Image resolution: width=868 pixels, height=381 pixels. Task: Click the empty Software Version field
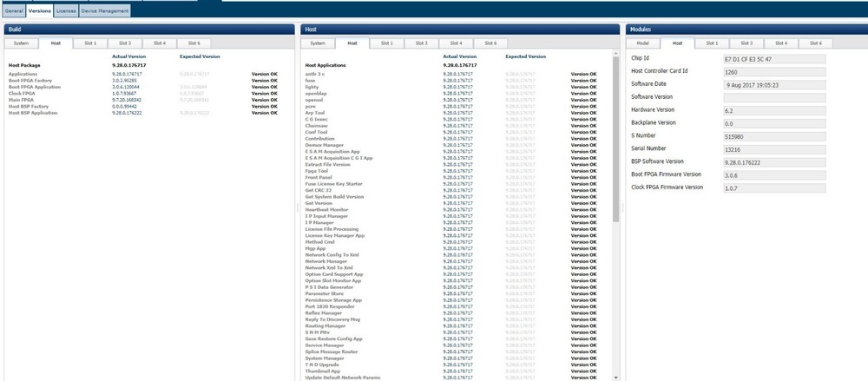click(x=774, y=97)
